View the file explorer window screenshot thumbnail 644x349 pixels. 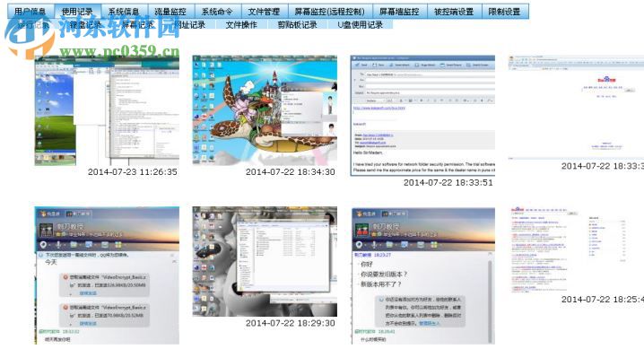tap(265, 262)
